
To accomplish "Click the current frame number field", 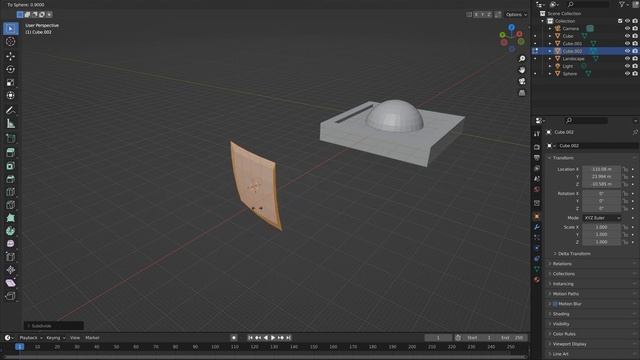I will [x=438, y=338].
